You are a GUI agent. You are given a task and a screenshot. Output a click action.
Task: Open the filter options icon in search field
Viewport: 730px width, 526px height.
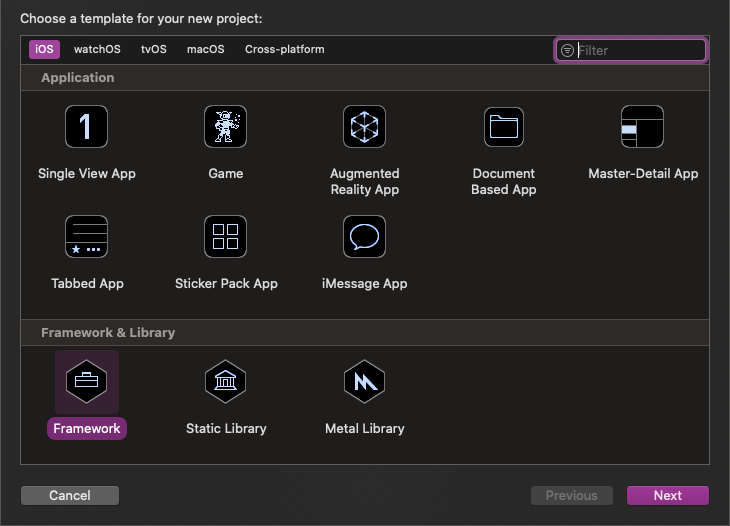click(x=567, y=50)
